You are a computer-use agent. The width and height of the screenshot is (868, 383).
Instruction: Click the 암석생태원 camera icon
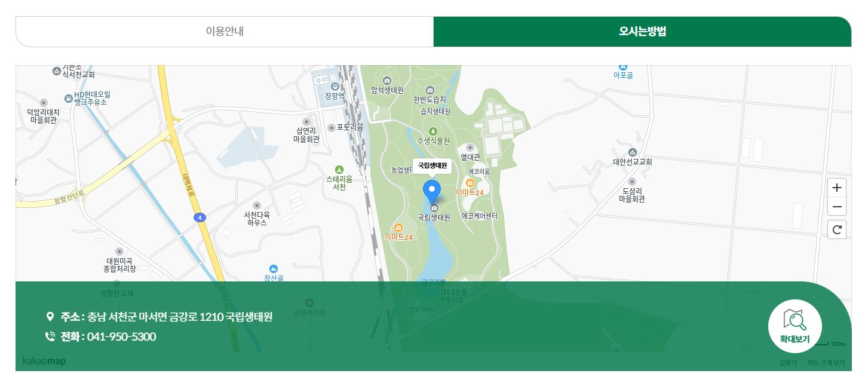point(387,81)
